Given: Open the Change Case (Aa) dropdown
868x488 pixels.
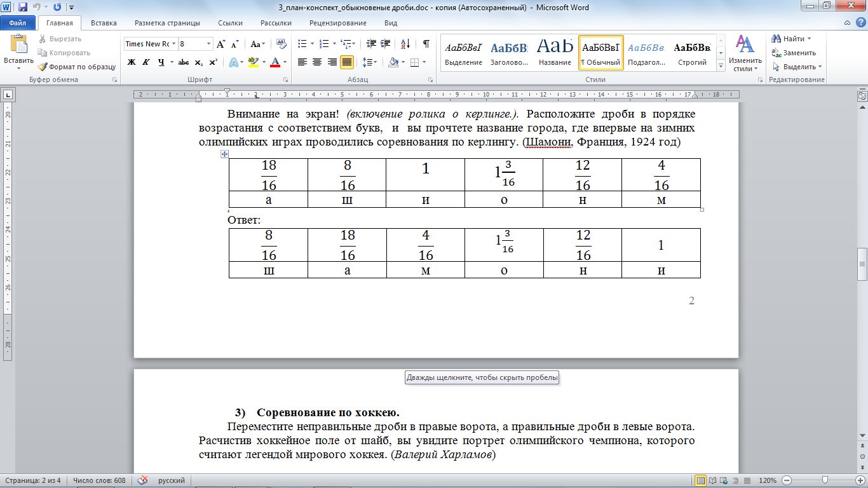Looking at the screenshot, I should tap(257, 44).
